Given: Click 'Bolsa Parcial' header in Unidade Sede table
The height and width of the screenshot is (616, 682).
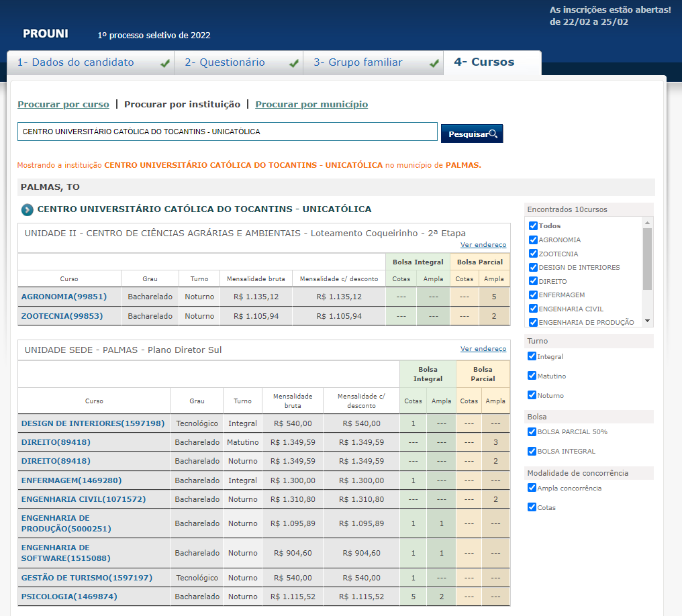Looking at the screenshot, I should [x=483, y=374].
